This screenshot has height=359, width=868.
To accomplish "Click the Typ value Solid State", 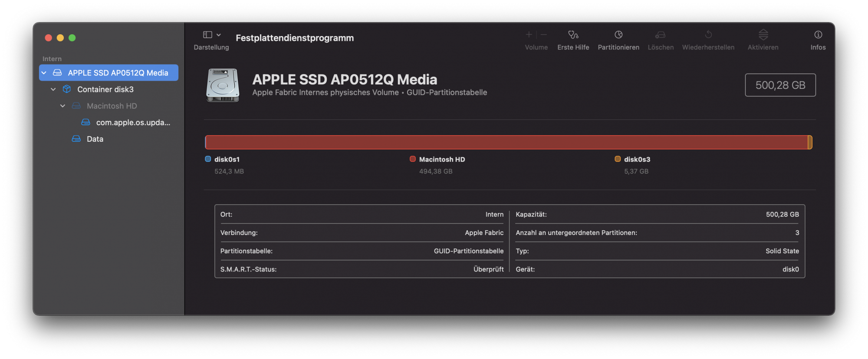I will coord(782,251).
